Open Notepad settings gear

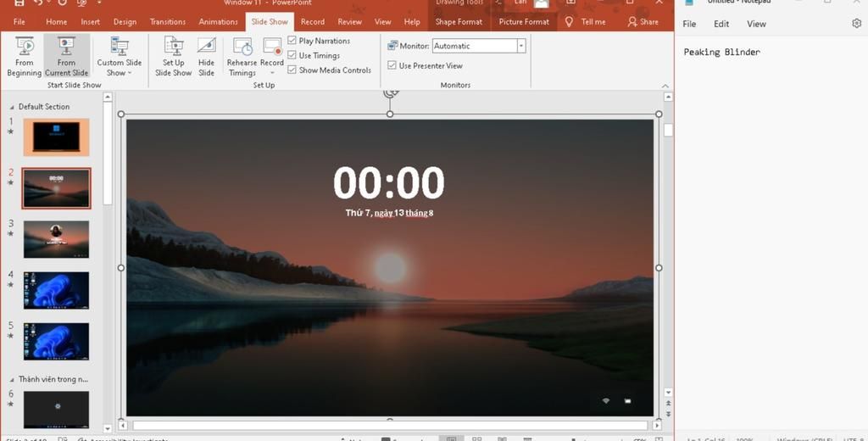click(x=856, y=23)
